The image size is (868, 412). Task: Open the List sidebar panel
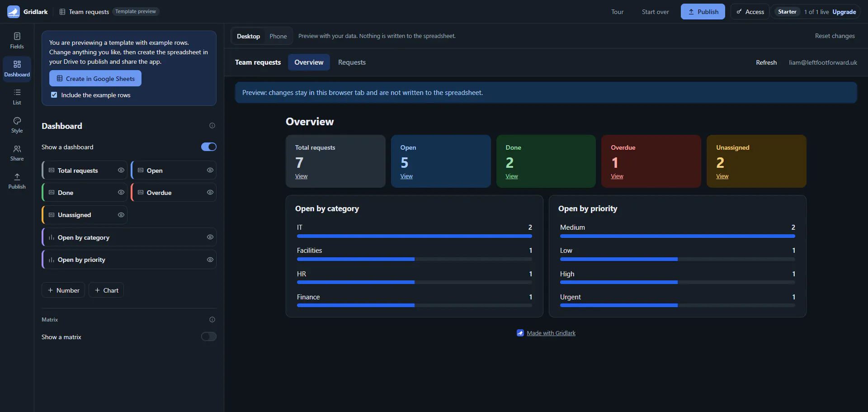(17, 97)
